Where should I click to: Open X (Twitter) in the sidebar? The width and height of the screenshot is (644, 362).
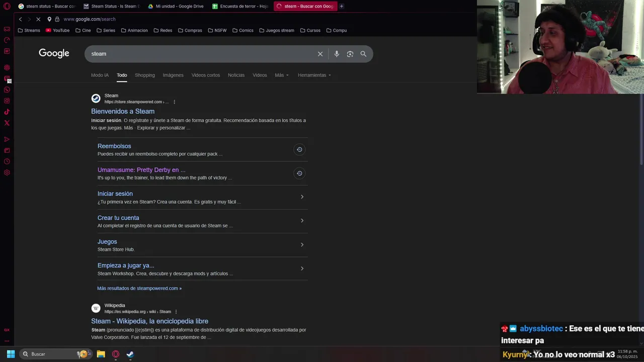pyautogui.click(x=7, y=123)
